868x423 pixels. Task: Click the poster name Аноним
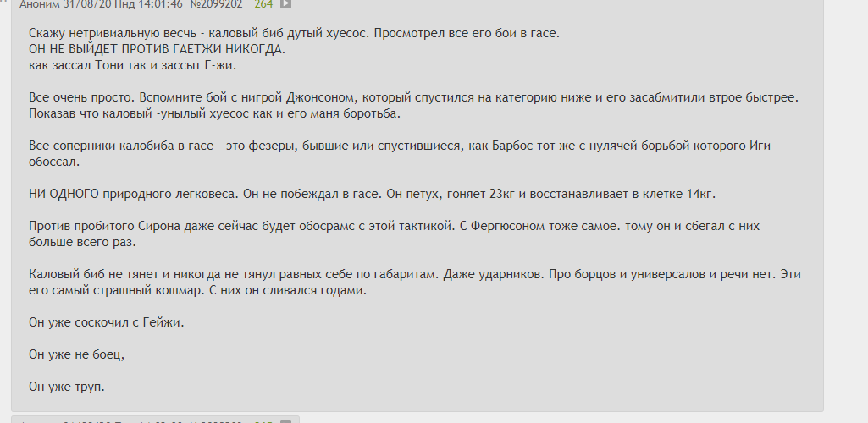click(40, 4)
